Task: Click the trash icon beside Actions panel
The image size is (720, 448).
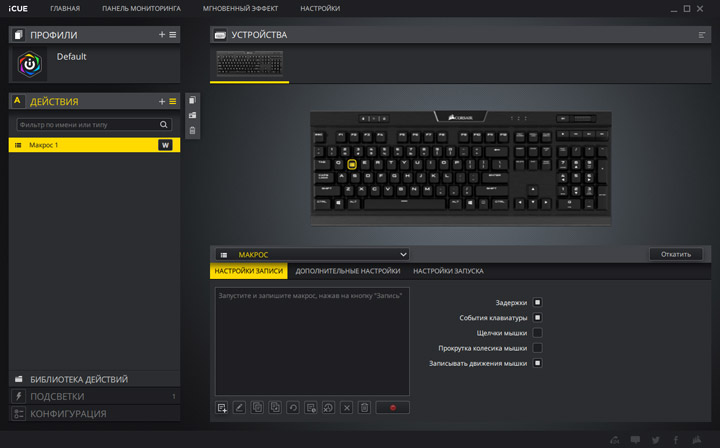Action: click(x=192, y=130)
